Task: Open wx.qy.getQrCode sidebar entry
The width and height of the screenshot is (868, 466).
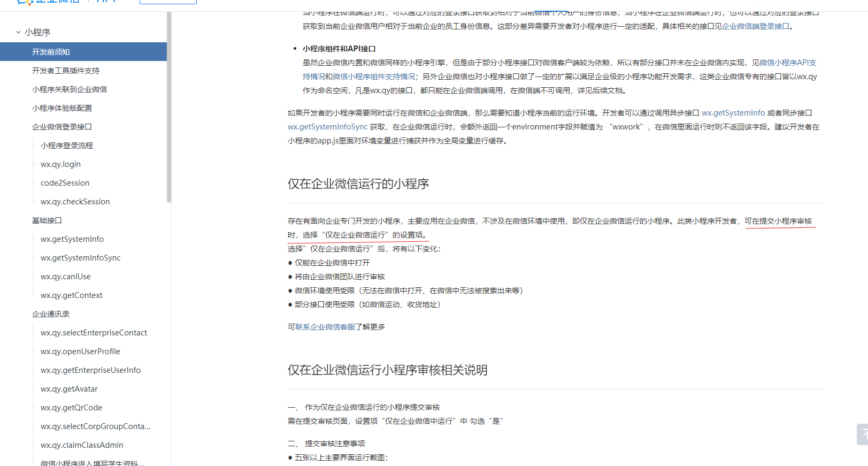Action: point(71,408)
